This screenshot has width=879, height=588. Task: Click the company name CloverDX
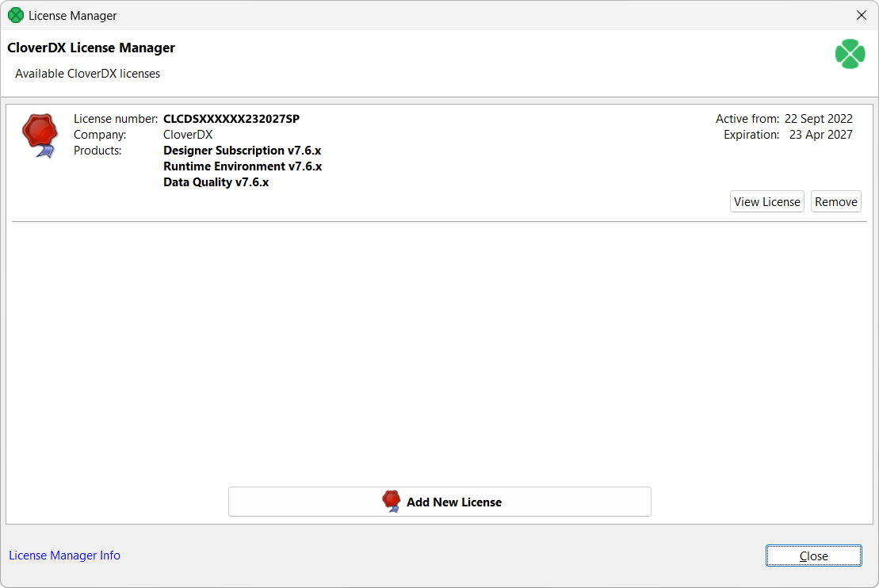coord(188,135)
